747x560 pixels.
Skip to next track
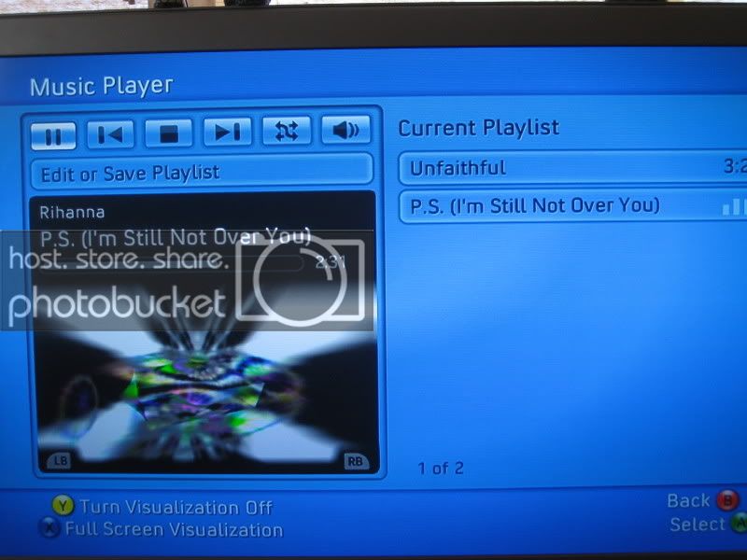[x=228, y=131]
